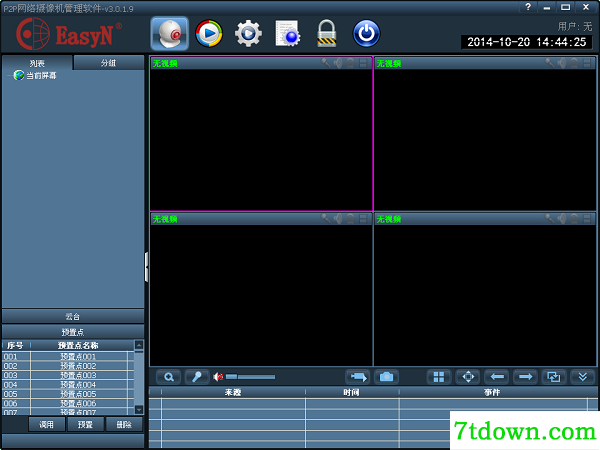The height and width of the screenshot is (450, 600).
Task: Click the 预置点名称 column header
Action: coord(78,346)
